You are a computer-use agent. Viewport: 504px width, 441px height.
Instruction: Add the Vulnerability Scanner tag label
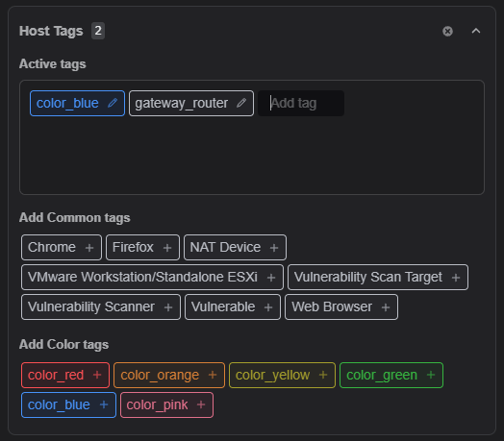(91, 307)
